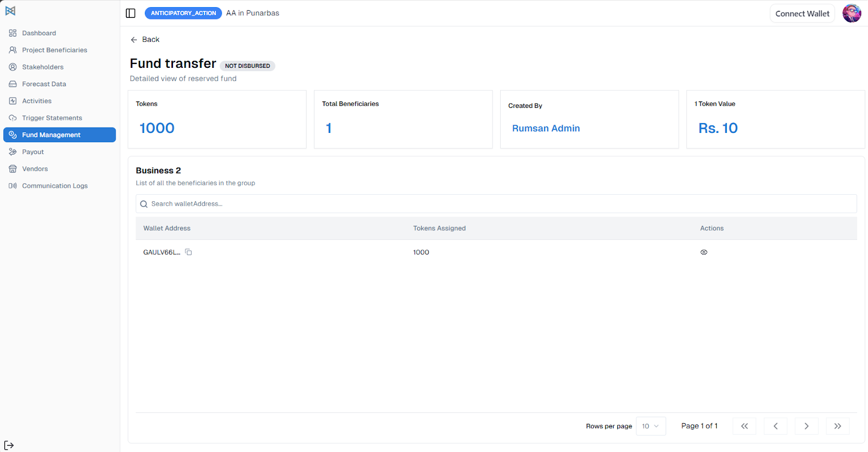Image resolution: width=868 pixels, height=452 pixels.
Task: Open Dashboard from the sidebar
Action: pos(60,33)
